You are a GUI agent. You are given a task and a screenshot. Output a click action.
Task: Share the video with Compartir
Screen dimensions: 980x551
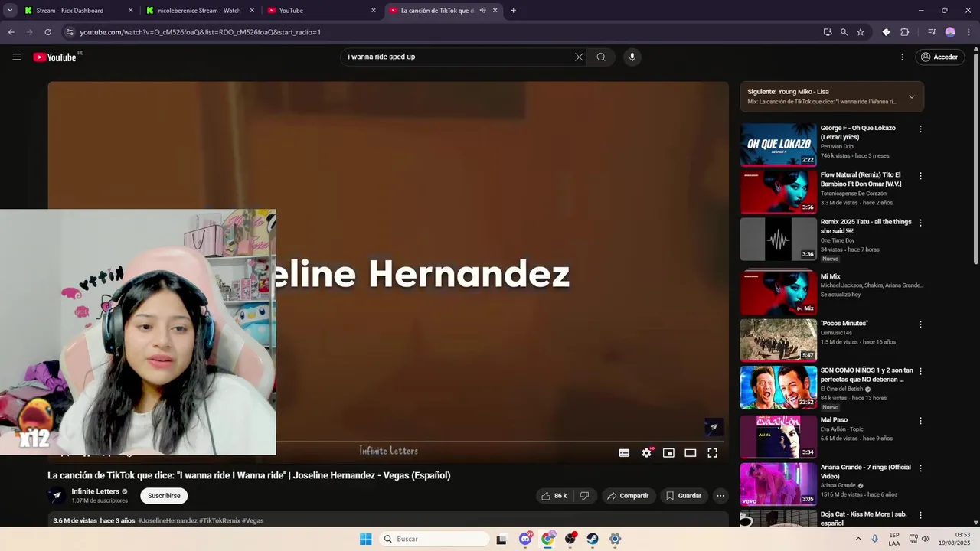(628, 496)
